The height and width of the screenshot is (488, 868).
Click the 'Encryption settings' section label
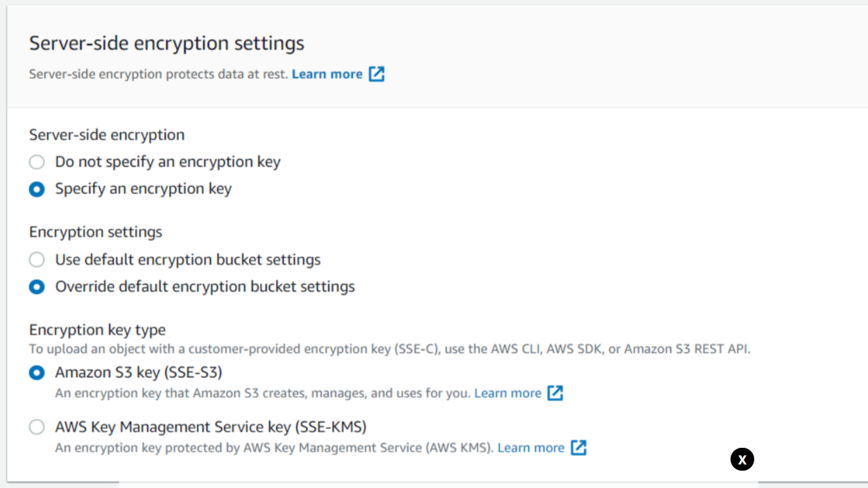96,232
